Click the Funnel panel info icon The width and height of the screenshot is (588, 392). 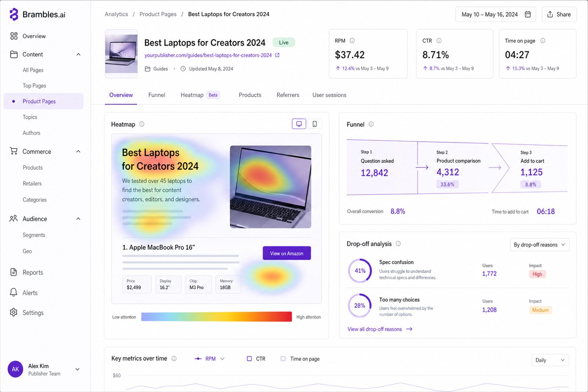371,124
